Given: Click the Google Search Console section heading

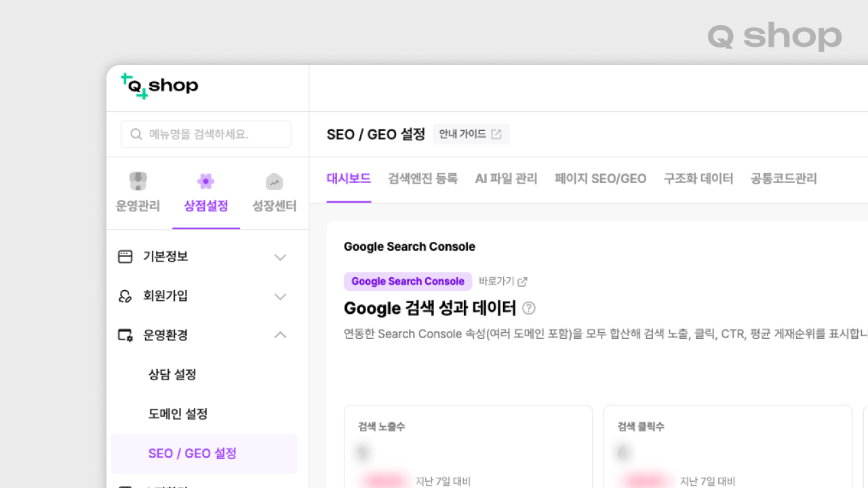Looking at the screenshot, I should coord(410,247).
